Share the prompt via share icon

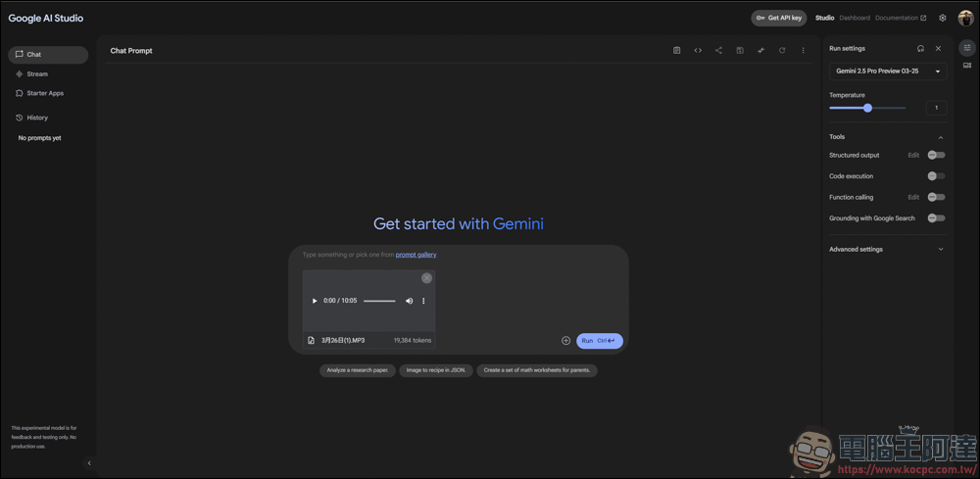(x=718, y=51)
